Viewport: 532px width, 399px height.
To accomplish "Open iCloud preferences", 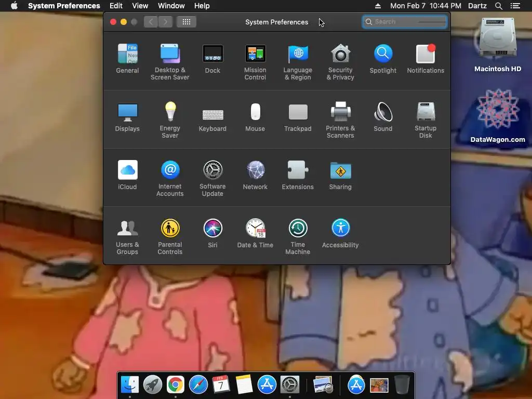I will 127,175.
